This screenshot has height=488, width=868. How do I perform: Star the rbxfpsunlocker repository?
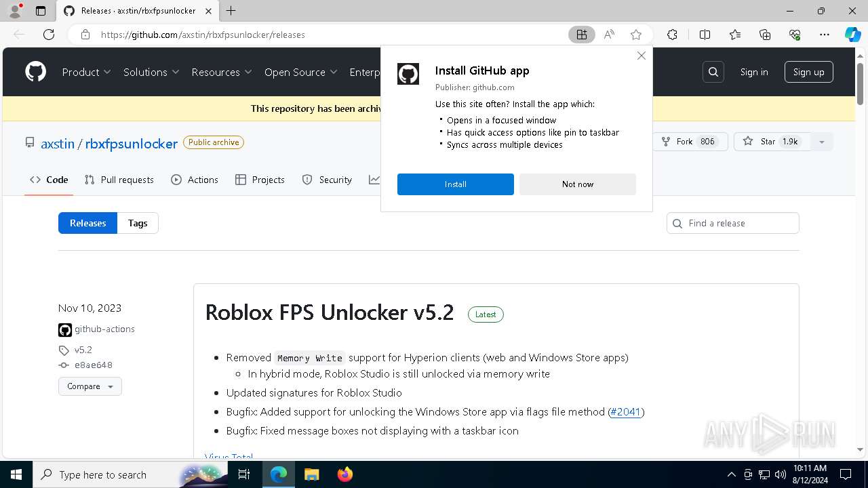click(x=772, y=142)
